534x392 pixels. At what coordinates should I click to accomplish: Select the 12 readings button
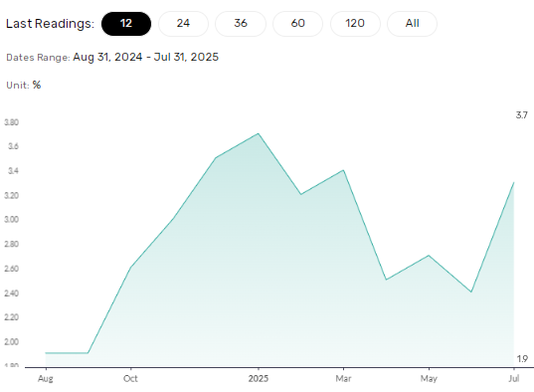click(126, 24)
